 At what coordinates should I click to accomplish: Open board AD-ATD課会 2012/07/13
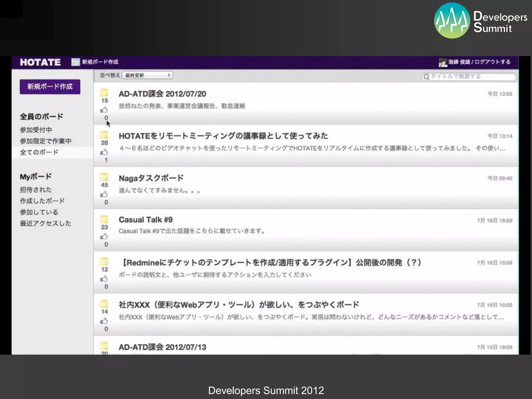[x=162, y=347]
